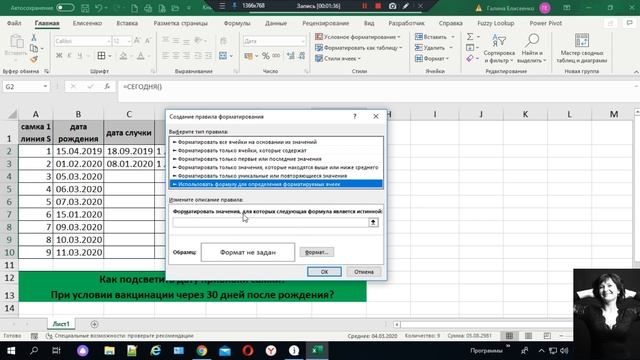Switch to the Формулы tab
Viewport: 640px width, 360px height.
pyautogui.click(x=237, y=23)
